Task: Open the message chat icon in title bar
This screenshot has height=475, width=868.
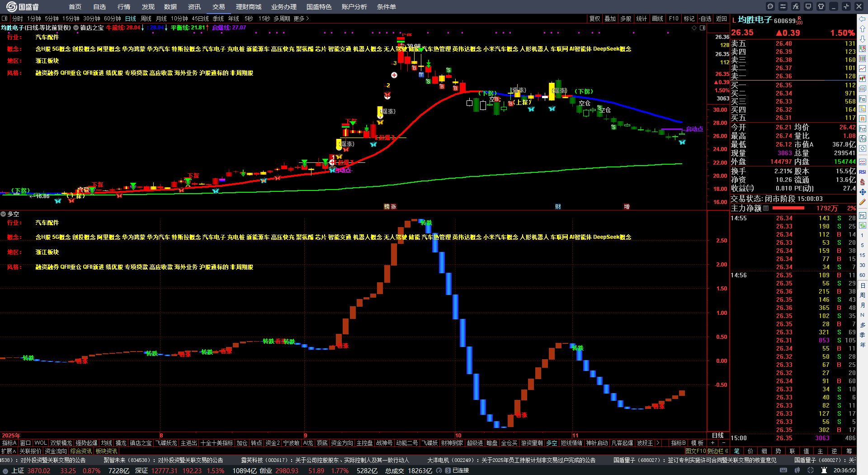Action: click(770, 6)
